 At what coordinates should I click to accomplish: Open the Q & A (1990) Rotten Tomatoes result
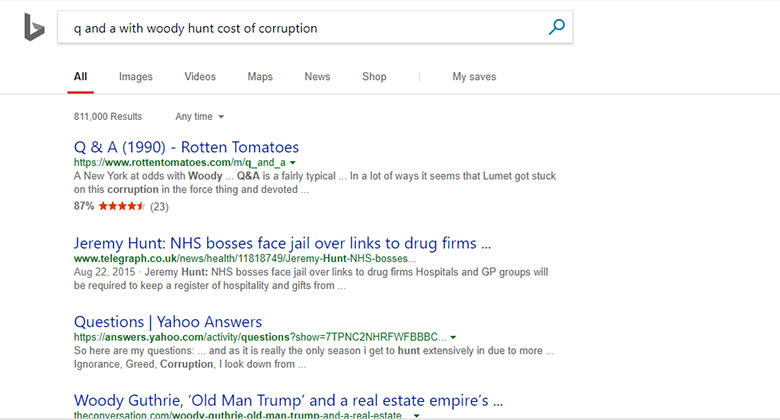click(186, 147)
